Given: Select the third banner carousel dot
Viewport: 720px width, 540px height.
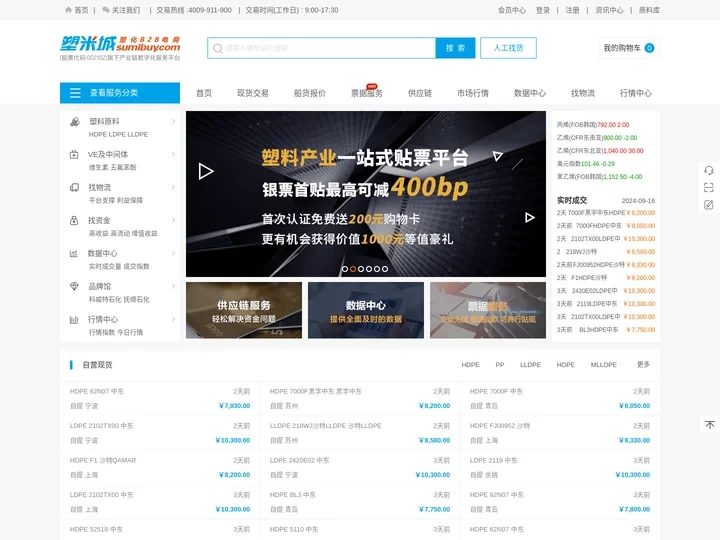Looking at the screenshot, I should (361, 269).
